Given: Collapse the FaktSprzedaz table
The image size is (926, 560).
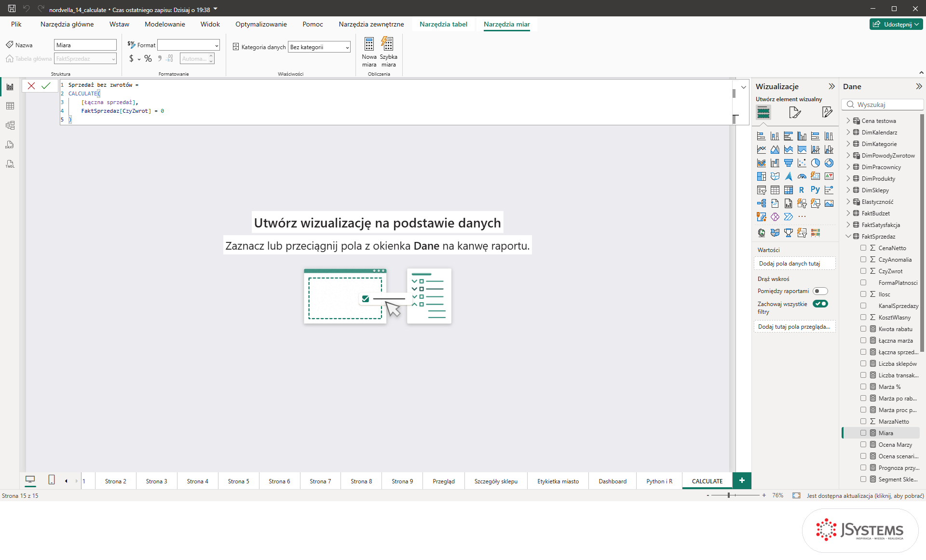Looking at the screenshot, I should click(848, 236).
